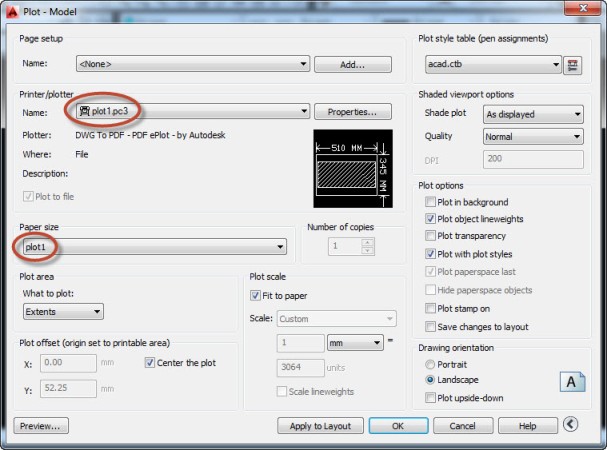Click the paper preview thumbnail 510 MM
The height and width of the screenshot is (450, 607).
tap(353, 168)
